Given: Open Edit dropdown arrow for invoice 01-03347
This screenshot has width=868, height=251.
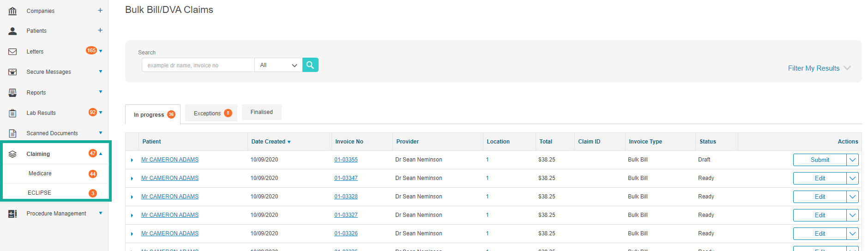Looking at the screenshot, I should pyautogui.click(x=852, y=178).
